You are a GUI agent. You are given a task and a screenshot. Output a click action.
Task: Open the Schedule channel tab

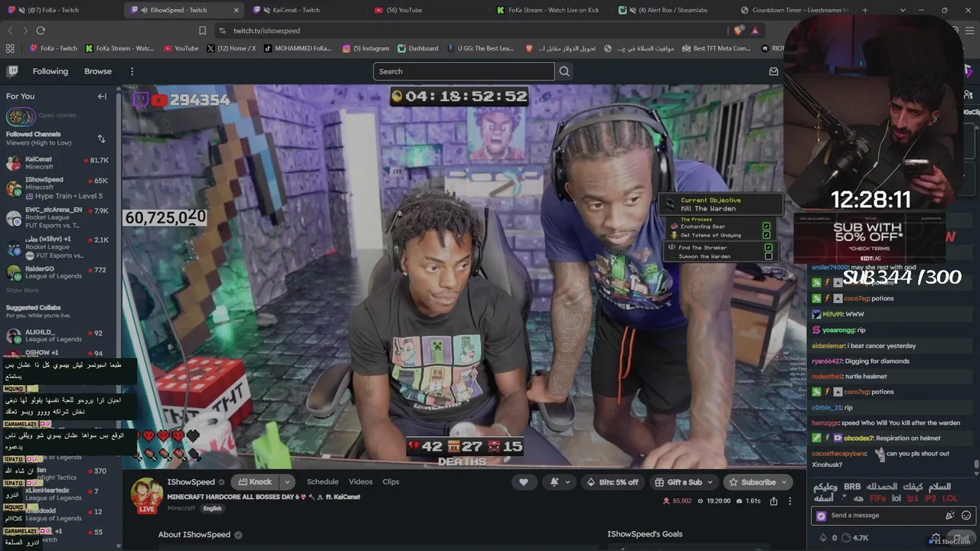(322, 482)
